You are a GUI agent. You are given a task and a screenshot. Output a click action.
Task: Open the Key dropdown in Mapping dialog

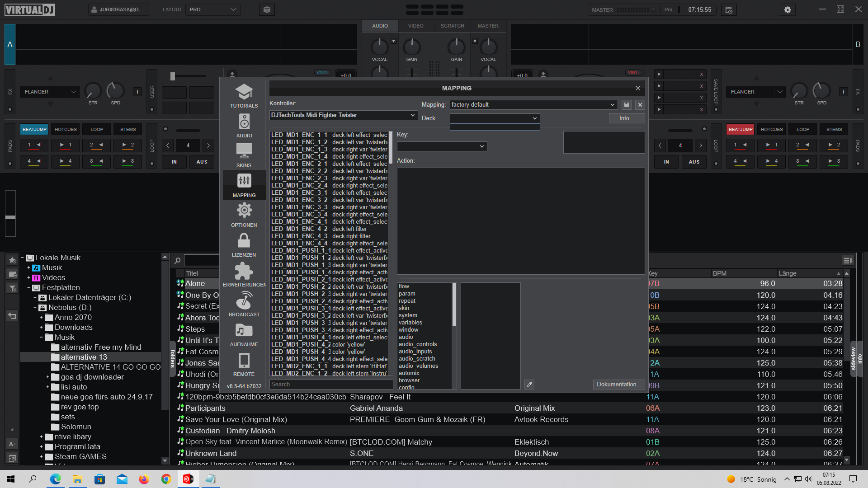coord(442,146)
